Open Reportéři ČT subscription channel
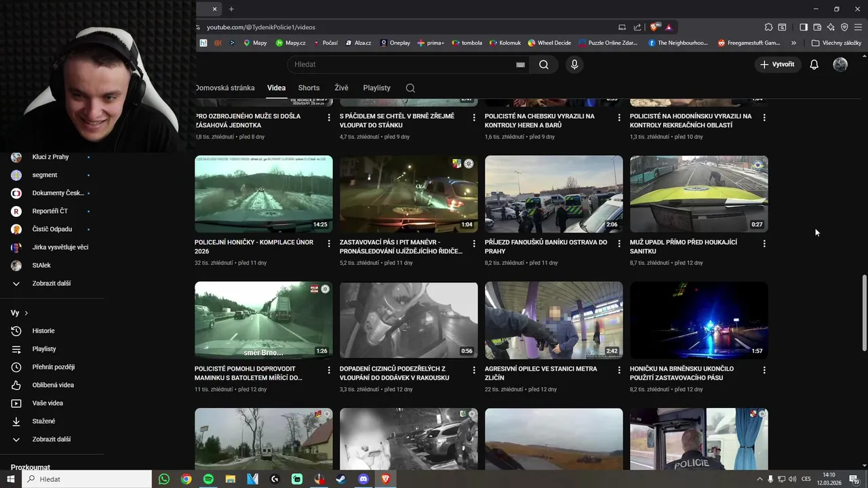The height and width of the screenshot is (488, 868). click(50, 211)
